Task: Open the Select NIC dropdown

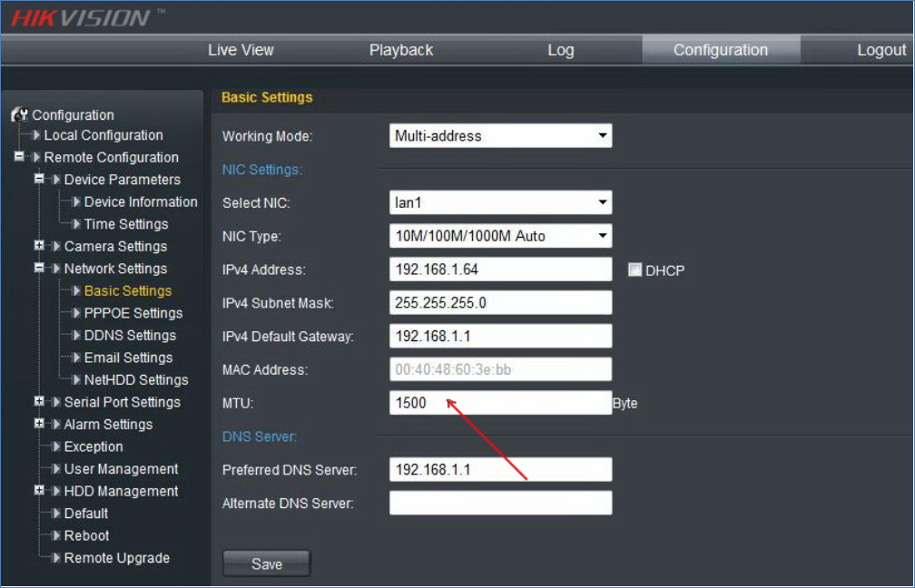Action: (x=500, y=202)
